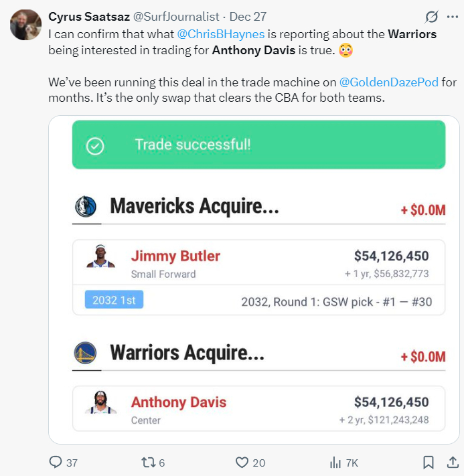Click the reply speech bubble icon
Image resolution: width=464 pixels, height=476 pixels.
[56, 462]
